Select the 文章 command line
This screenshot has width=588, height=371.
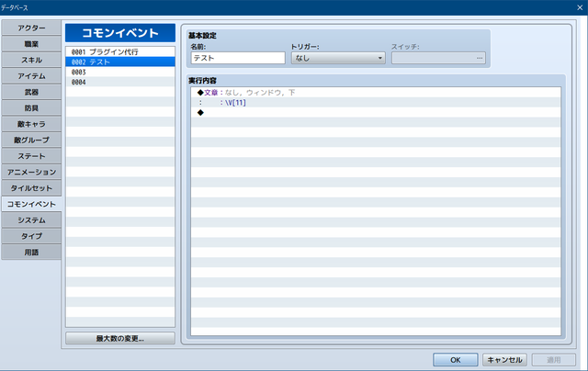tap(376, 93)
